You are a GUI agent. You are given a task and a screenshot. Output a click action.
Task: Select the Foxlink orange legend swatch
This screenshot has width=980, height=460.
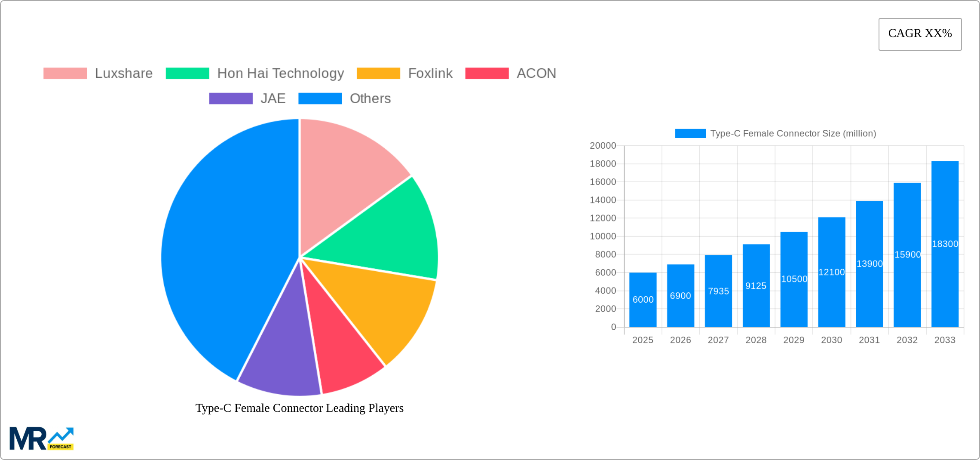[x=379, y=73]
